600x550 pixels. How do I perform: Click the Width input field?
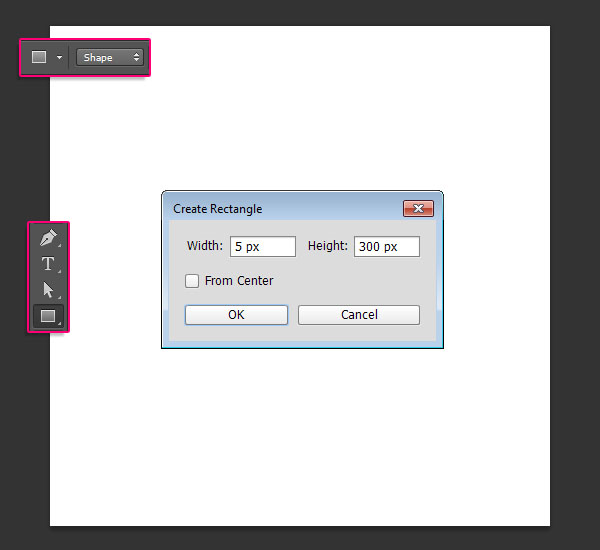[x=263, y=246]
